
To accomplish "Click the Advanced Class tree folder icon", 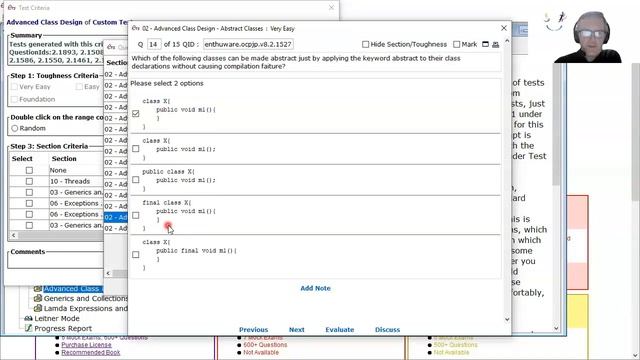I will pos(38,289).
